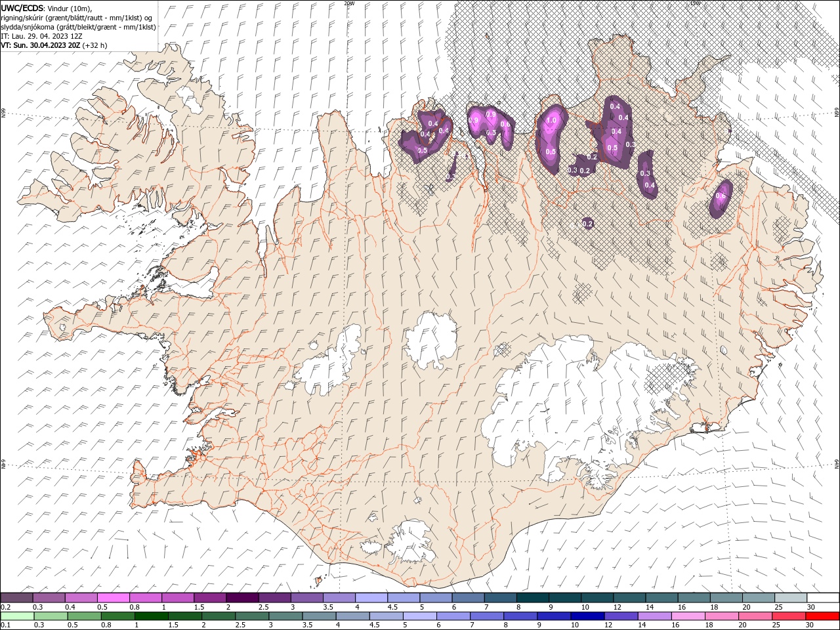Click the '66N' latitude label on left edge
The image size is (840, 630).
[x=3, y=113]
